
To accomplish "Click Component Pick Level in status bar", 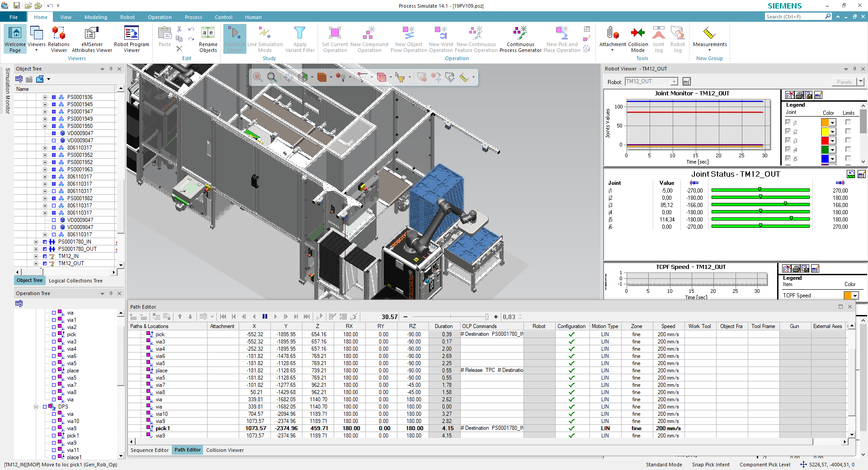I will pos(765,465).
